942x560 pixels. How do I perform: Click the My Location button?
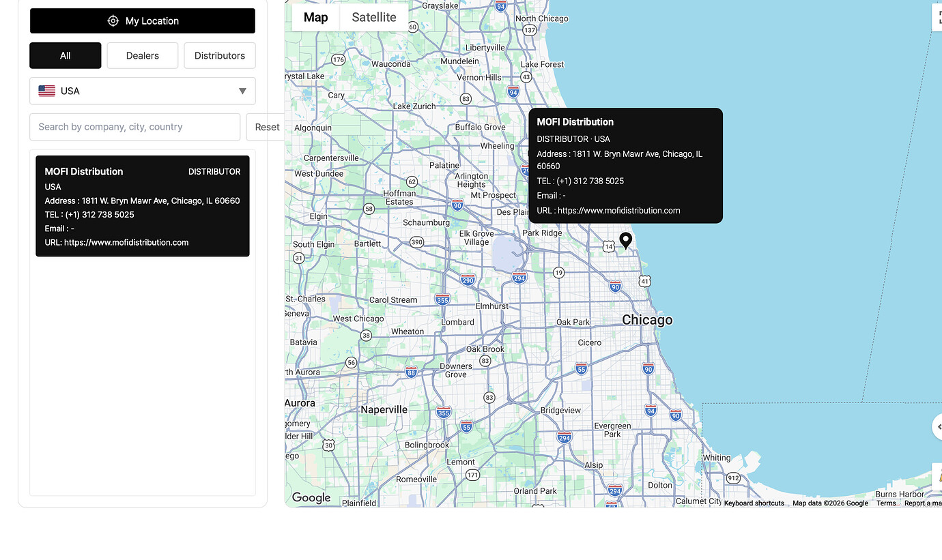[143, 20]
